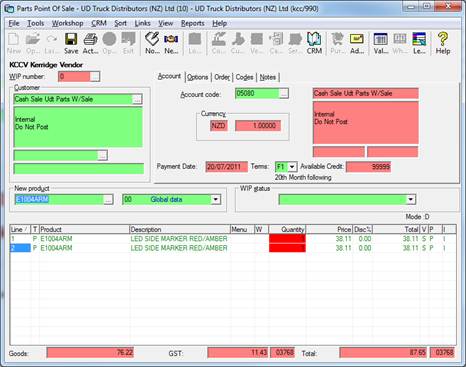Expand the WIP status dropdown
The width and height of the screenshot is (466, 367).
click(411, 199)
